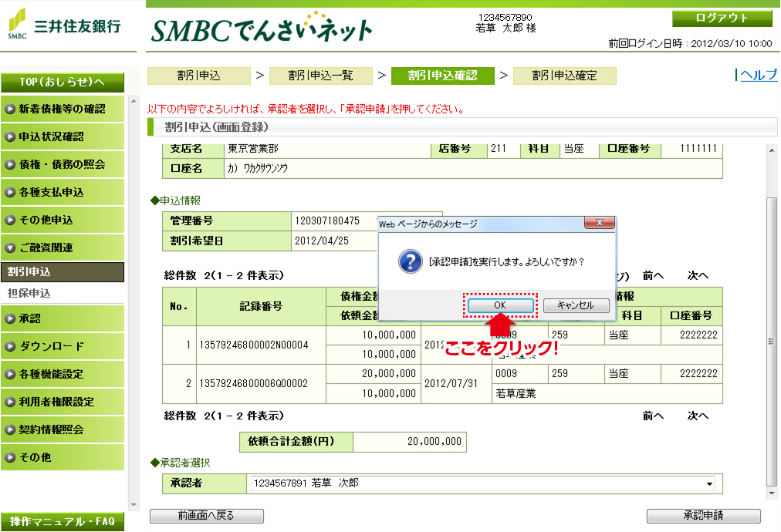Screen dimensions: 781x532
Task: Click sidebar scrollbar down arrow
Action: 134,504
